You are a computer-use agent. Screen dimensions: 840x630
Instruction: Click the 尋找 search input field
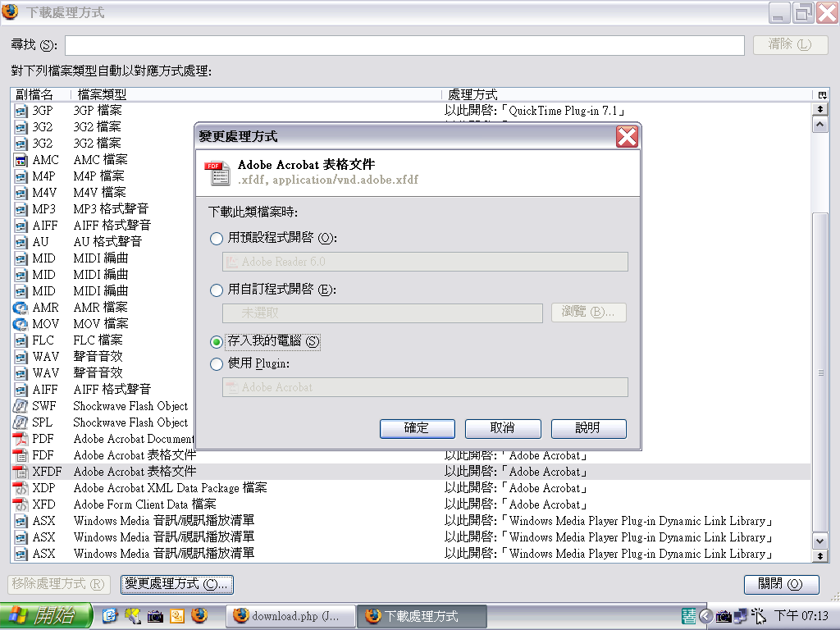(x=404, y=45)
